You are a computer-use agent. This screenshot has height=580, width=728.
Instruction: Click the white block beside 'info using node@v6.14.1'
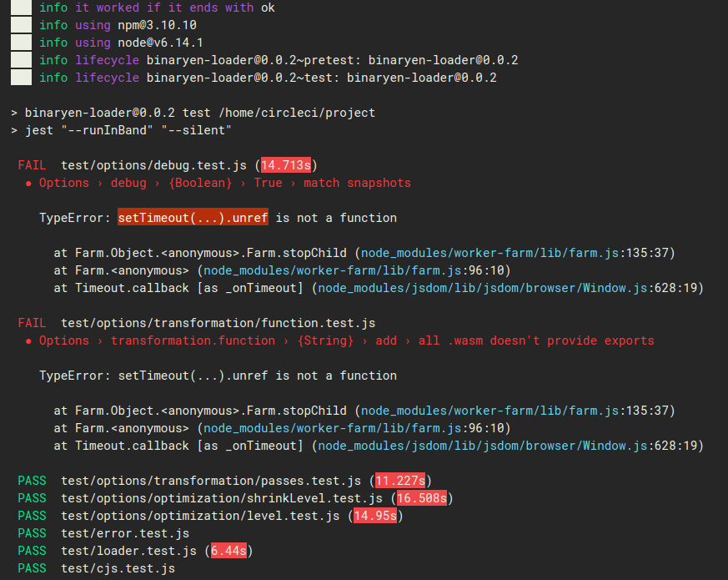(22, 43)
